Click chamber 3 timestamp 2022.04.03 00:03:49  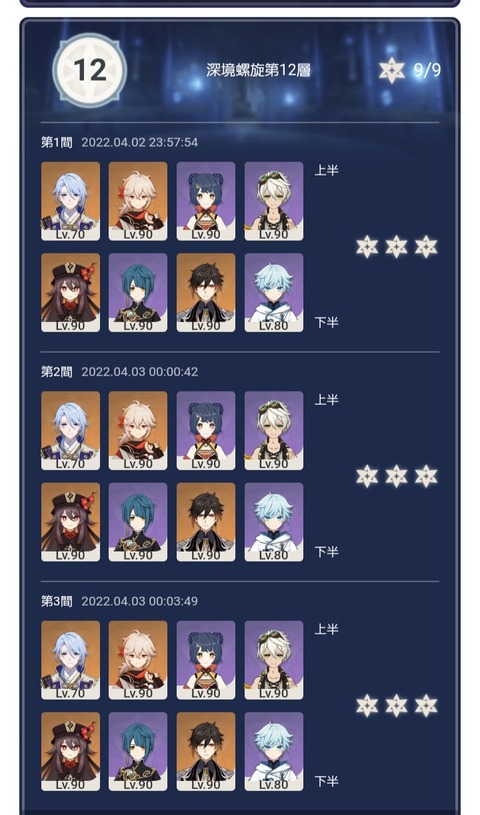point(139,601)
